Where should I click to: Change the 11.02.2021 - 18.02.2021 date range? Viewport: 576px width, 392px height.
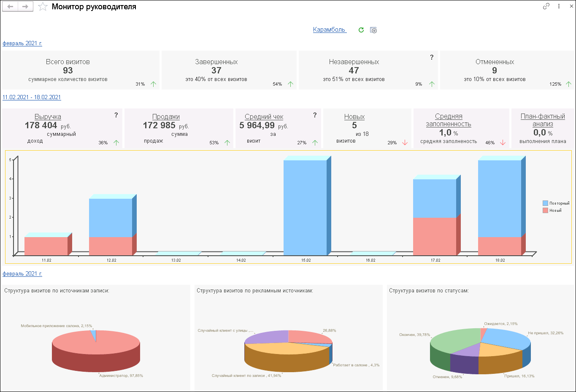coord(32,97)
